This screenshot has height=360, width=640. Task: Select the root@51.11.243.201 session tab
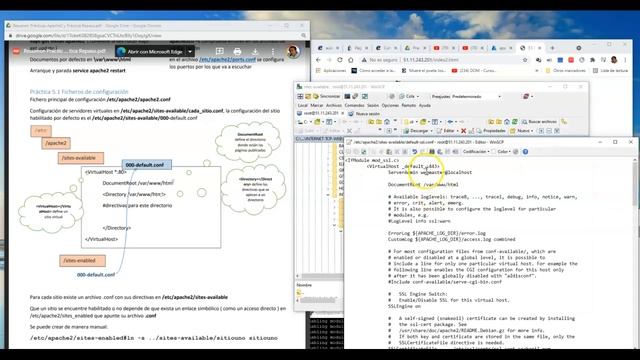319,113
